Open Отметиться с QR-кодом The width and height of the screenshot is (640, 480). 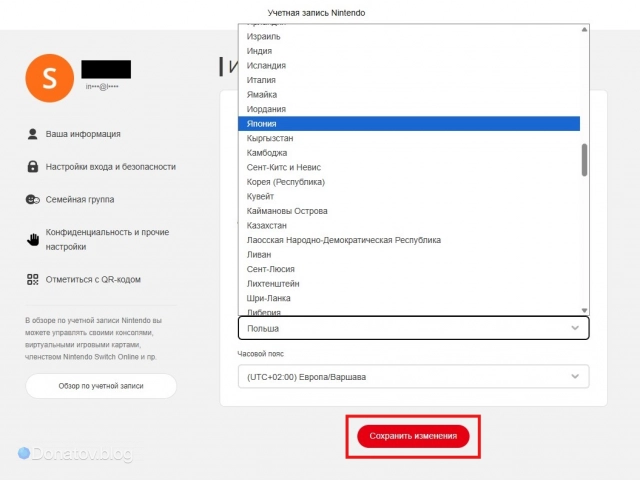click(93, 280)
